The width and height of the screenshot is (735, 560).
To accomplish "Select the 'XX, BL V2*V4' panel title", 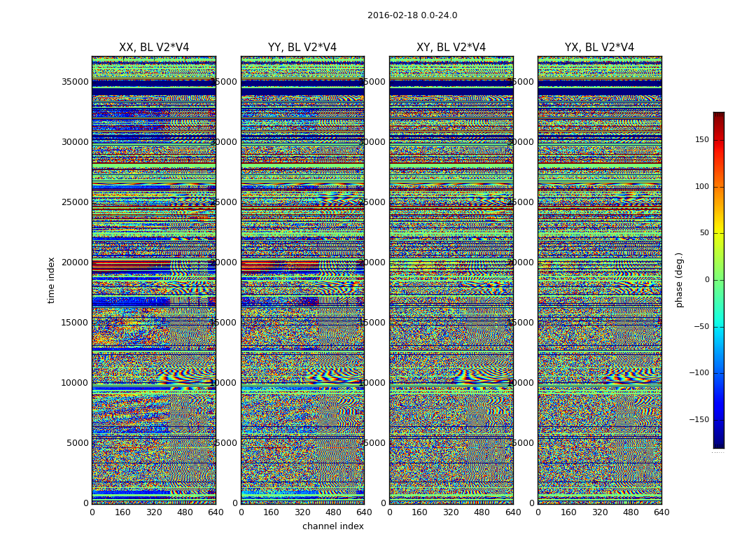I will [x=153, y=48].
